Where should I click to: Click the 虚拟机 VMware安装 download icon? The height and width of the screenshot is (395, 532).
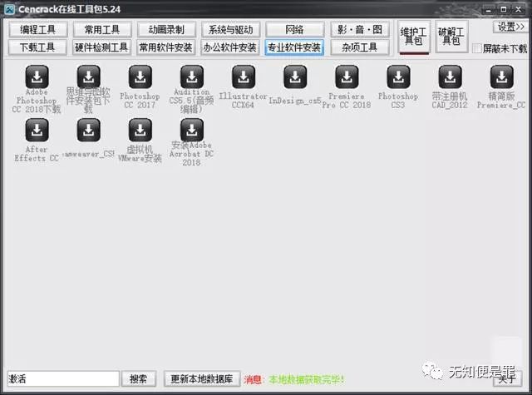[x=140, y=130]
